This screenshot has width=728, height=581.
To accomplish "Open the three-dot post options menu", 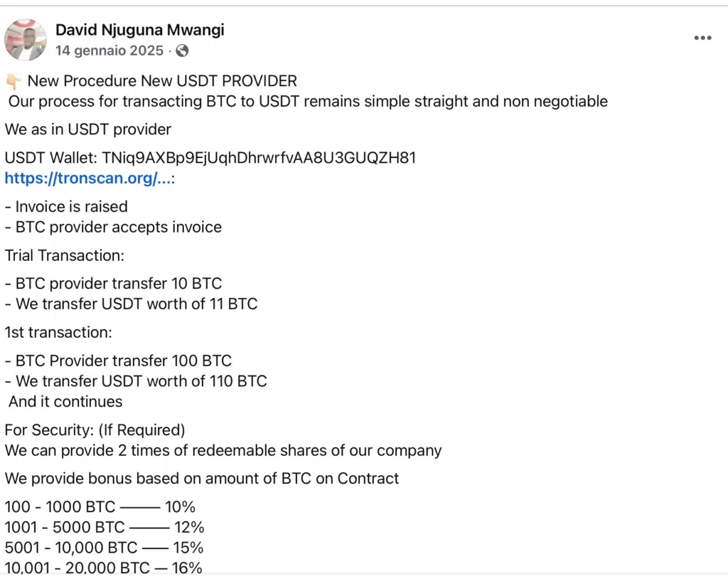I will [702, 38].
